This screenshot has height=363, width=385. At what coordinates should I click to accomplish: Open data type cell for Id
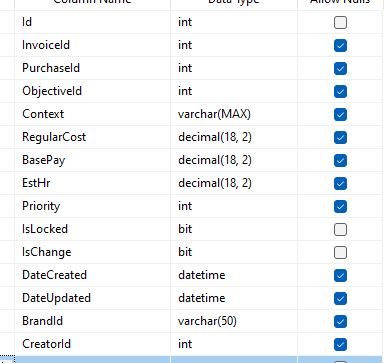pos(234,22)
